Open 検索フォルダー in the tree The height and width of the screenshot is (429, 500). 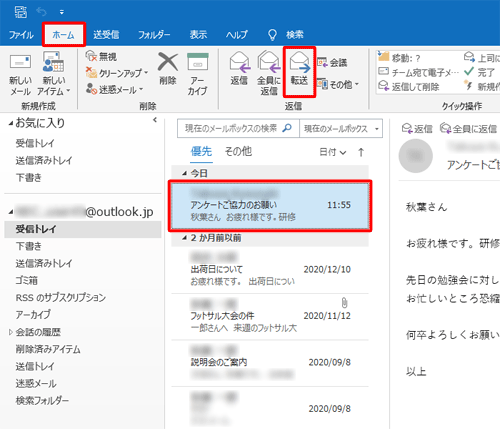(x=42, y=400)
